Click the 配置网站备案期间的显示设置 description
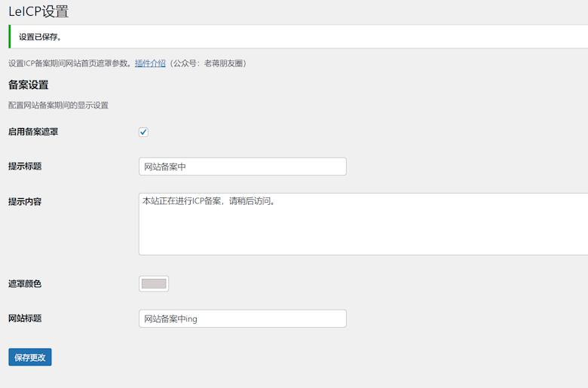Screen dimensions: 588x388 (58, 105)
